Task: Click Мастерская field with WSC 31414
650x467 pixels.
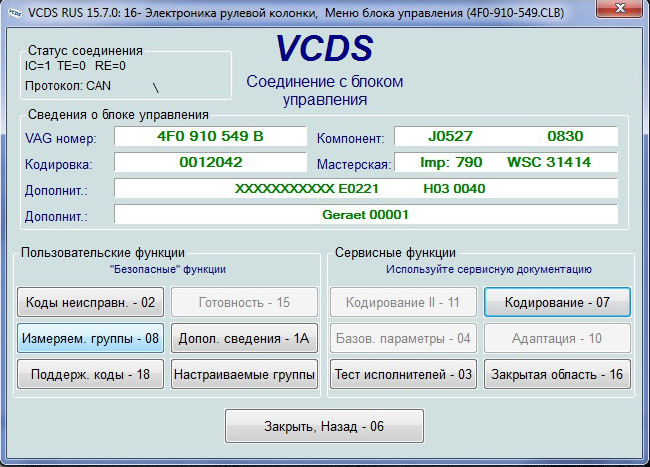Action: (506, 162)
